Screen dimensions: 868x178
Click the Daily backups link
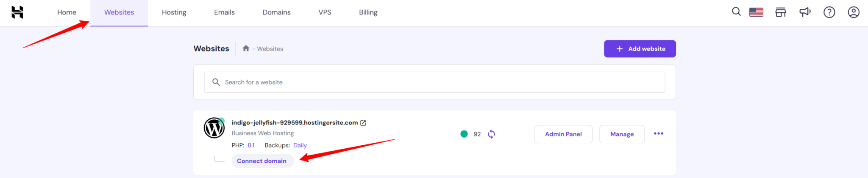tap(300, 145)
